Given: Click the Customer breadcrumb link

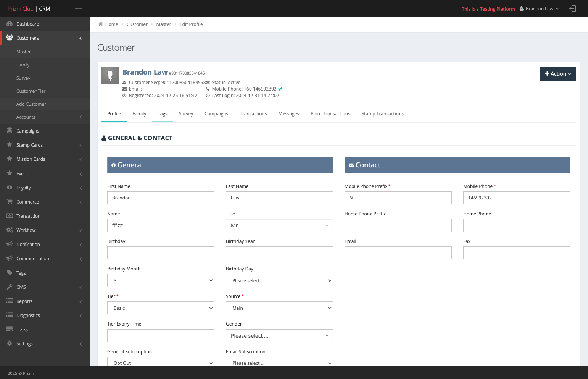Looking at the screenshot, I should click(x=137, y=24).
